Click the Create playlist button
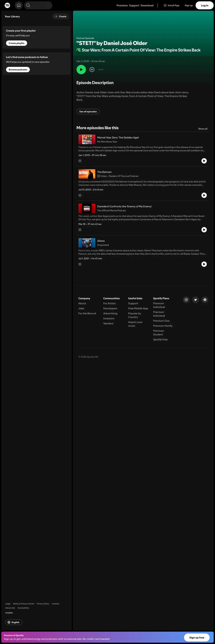Image resolution: width=215 pixels, height=644 pixels. 17,43
